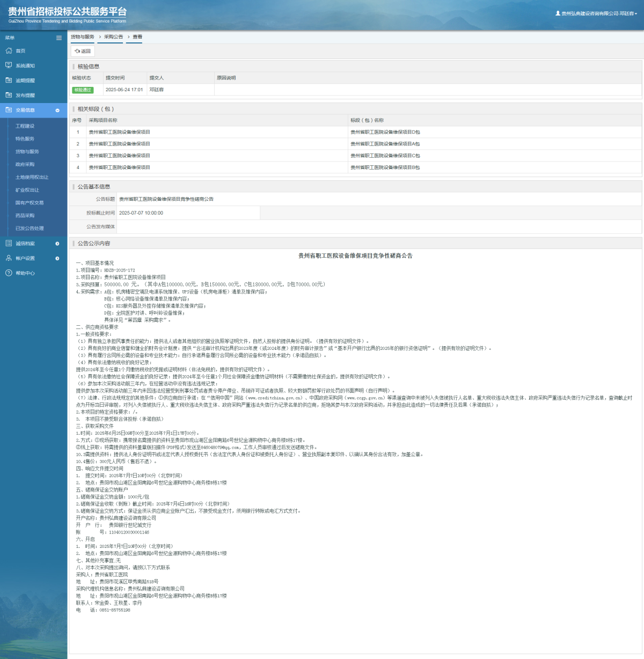This screenshot has height=659, width=644.
Task: Click 采购公告 in the breadcrumb
Action: (113, 37)
